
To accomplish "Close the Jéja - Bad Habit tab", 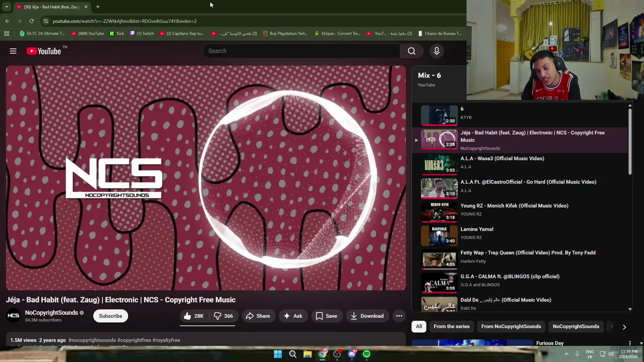I will (86, 7).
